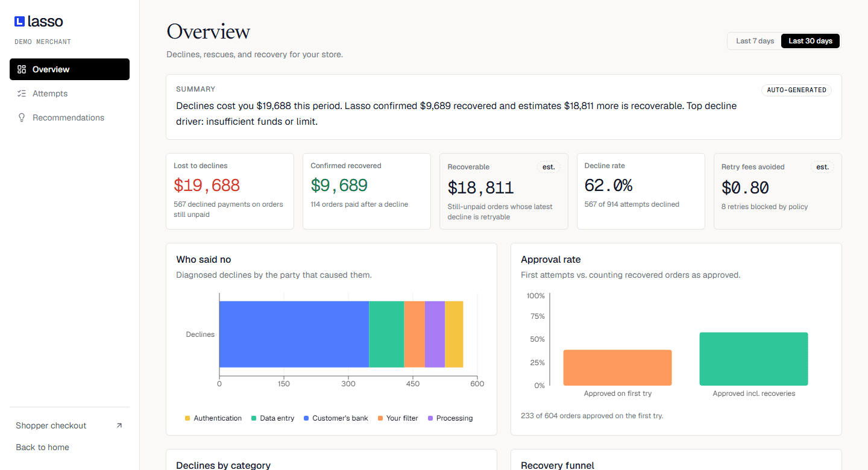This screenshot has height=470, width=868.
Task: Click the 62.0% Decline rate value
Action: click(608, 185)
